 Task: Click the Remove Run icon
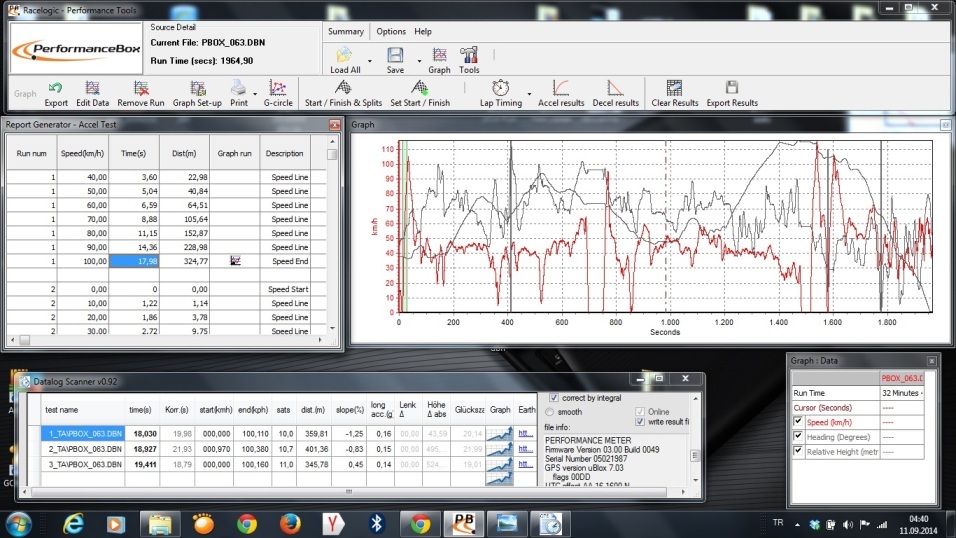pos(141,89)
